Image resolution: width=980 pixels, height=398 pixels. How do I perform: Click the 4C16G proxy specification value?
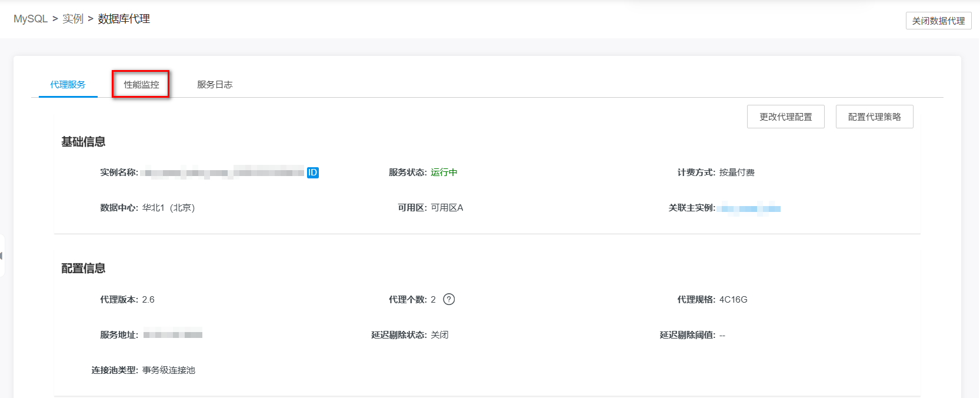click(x=733, y=300)
